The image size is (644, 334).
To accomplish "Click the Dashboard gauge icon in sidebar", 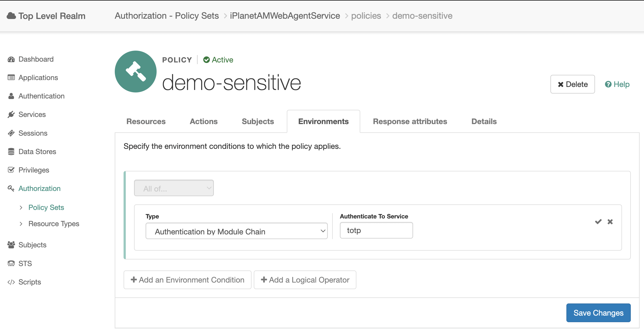I will tap(11, 59).
